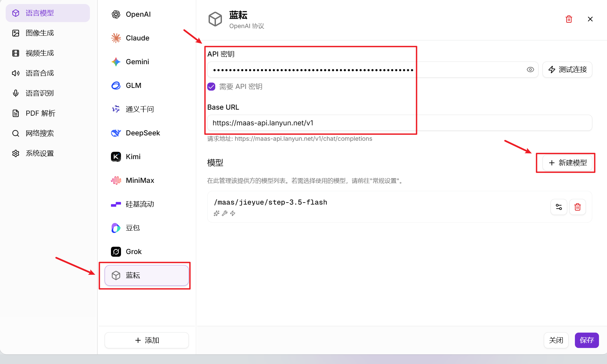Select 硅基流动 from provider list
The image size is (607, 364).
click(x=140, y=204)
